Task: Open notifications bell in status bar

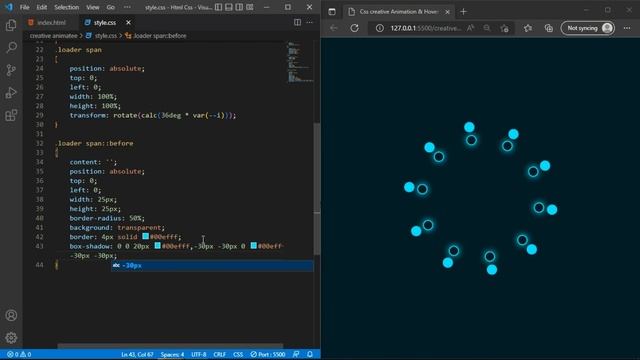Action: (x=310, y=354)
